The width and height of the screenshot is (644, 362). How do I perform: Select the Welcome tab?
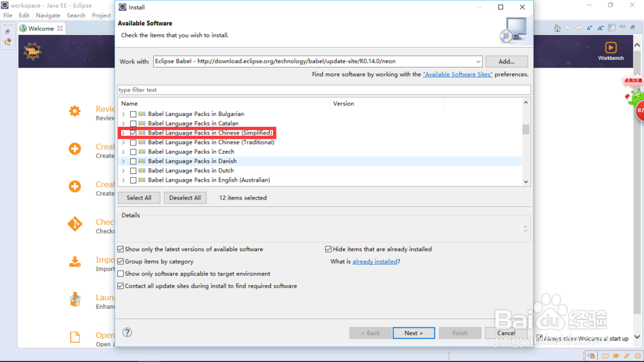41,28
